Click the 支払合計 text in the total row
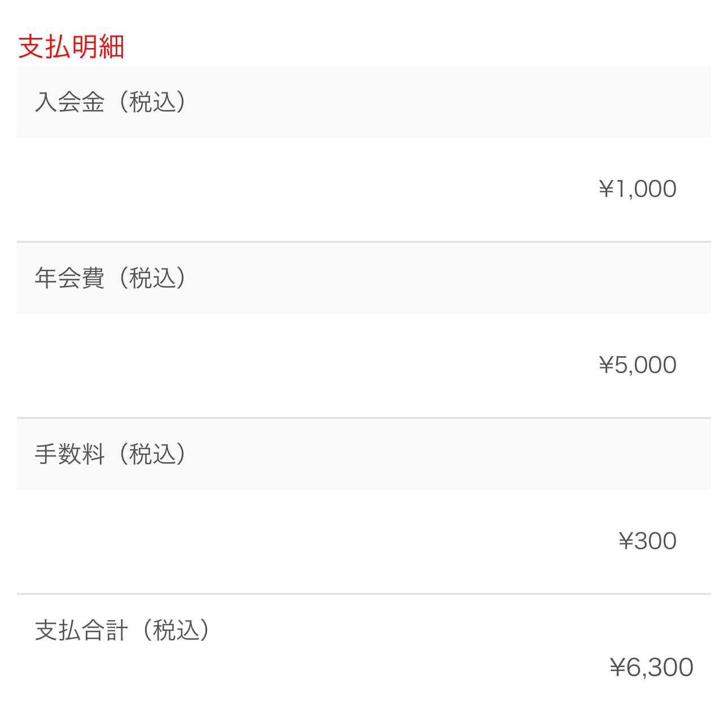Screen dimensions: 728x719 pos(81,630)
